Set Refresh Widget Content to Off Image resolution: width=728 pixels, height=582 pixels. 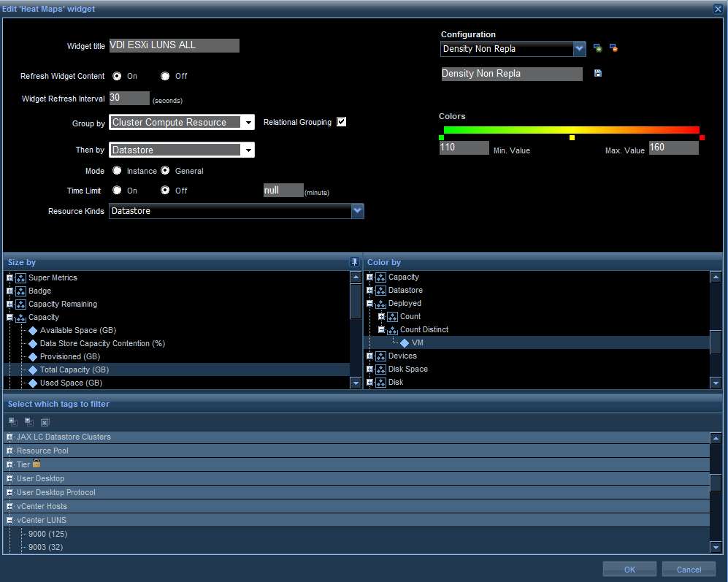tap(166, 76)
